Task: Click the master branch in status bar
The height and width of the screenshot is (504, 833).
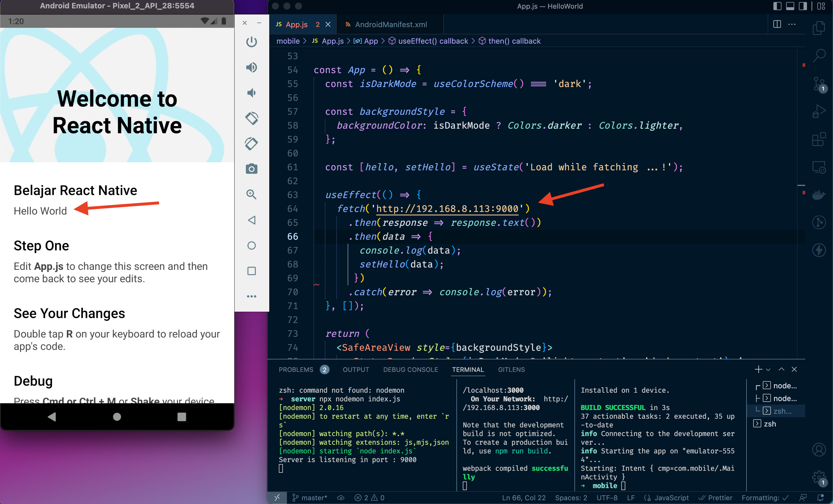Action: pos(310,498)
